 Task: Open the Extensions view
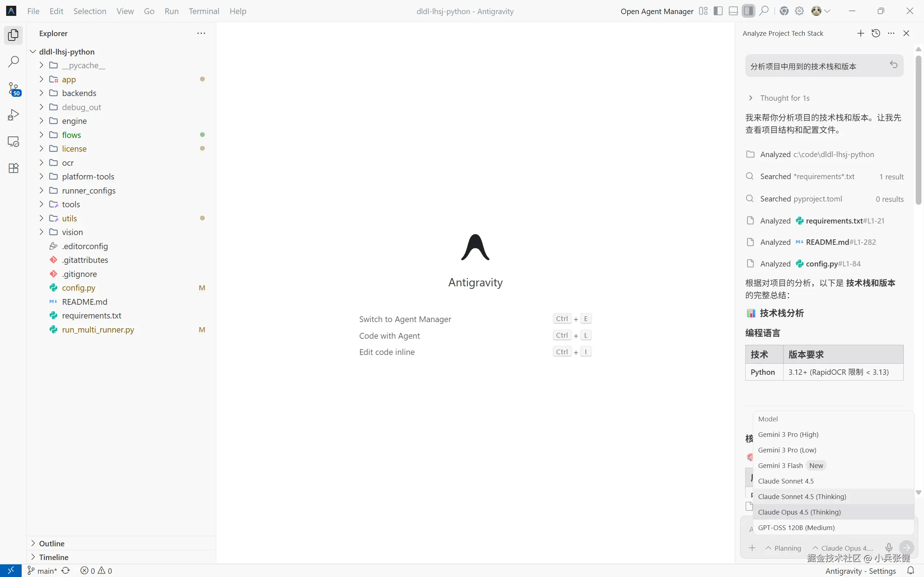click(13, 168)
